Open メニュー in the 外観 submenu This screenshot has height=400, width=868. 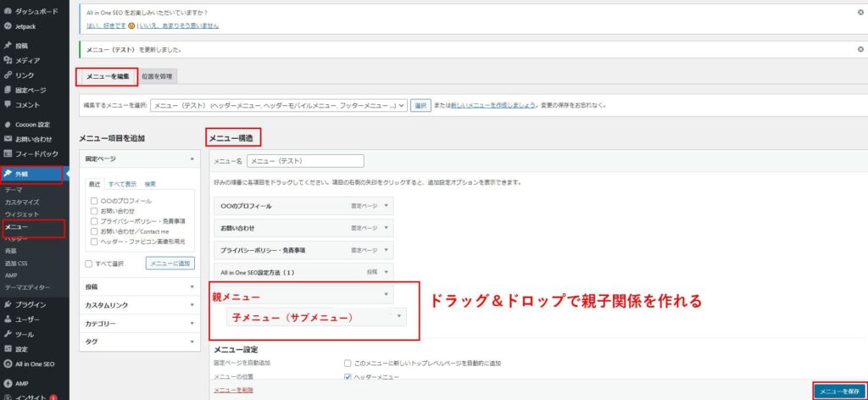[x=16, y=227]
